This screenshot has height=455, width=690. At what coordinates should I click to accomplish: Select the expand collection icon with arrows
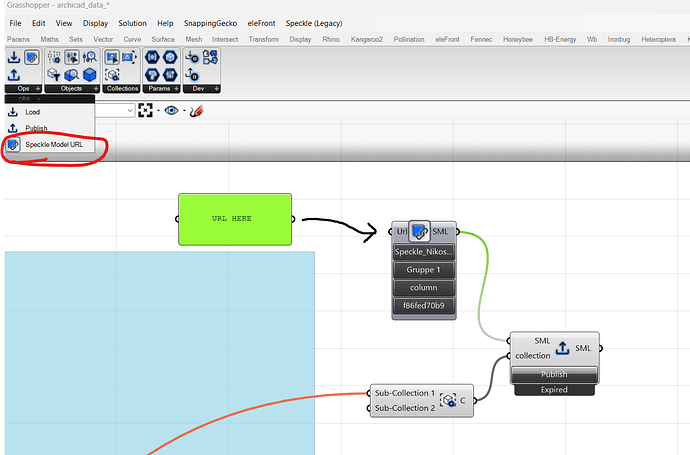click(129, 57)
